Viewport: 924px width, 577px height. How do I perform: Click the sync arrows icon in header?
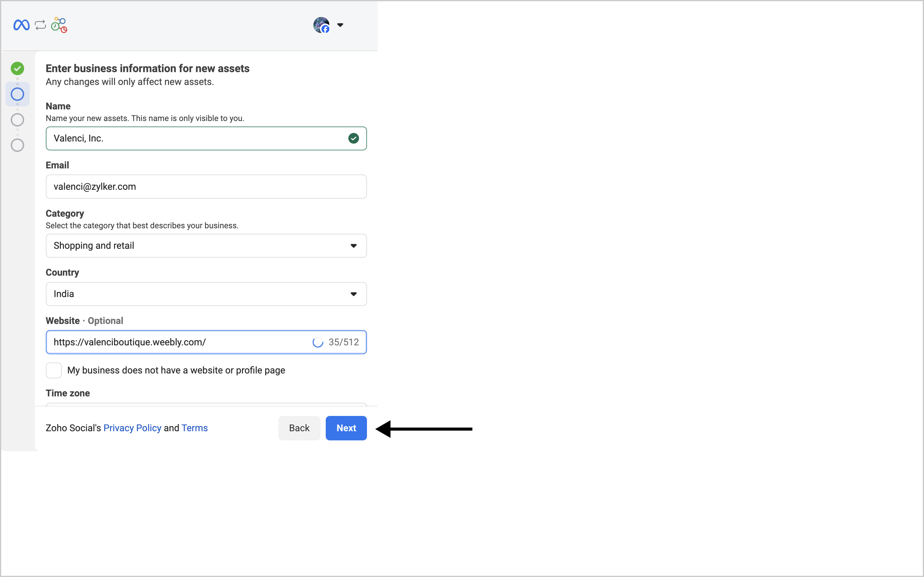pyautogui.click(x=40, y=25)
